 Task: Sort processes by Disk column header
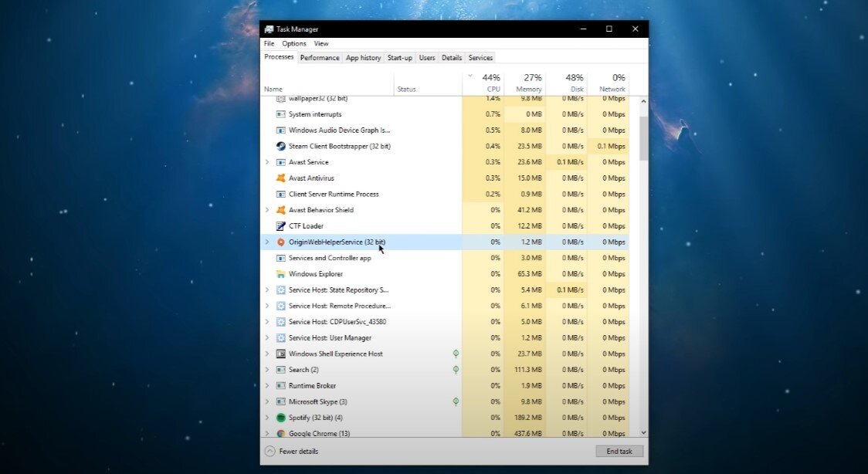pyautogui.click(x=566, y=83)
